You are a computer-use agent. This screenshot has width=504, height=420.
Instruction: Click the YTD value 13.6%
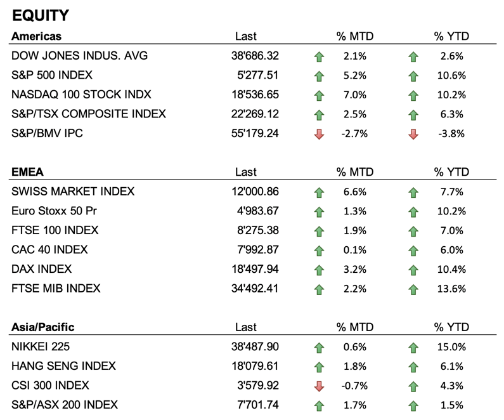pyautogui.click(x=451, y=289)
